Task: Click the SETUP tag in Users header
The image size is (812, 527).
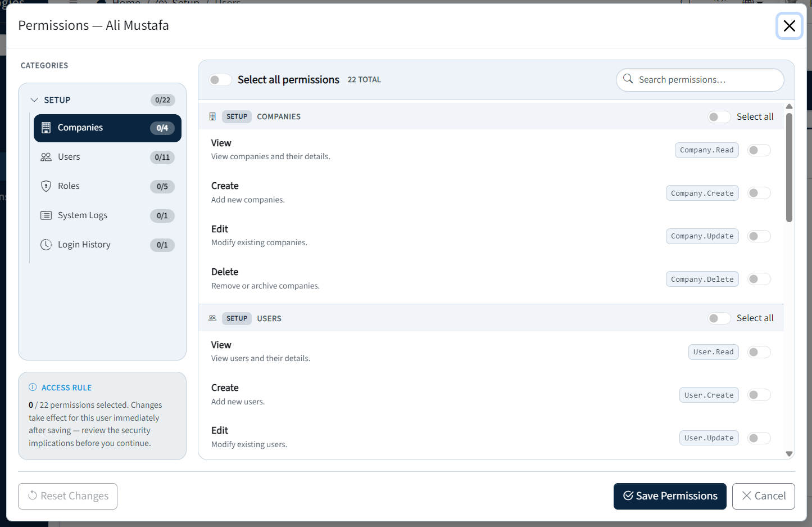Action: (237, 318)
